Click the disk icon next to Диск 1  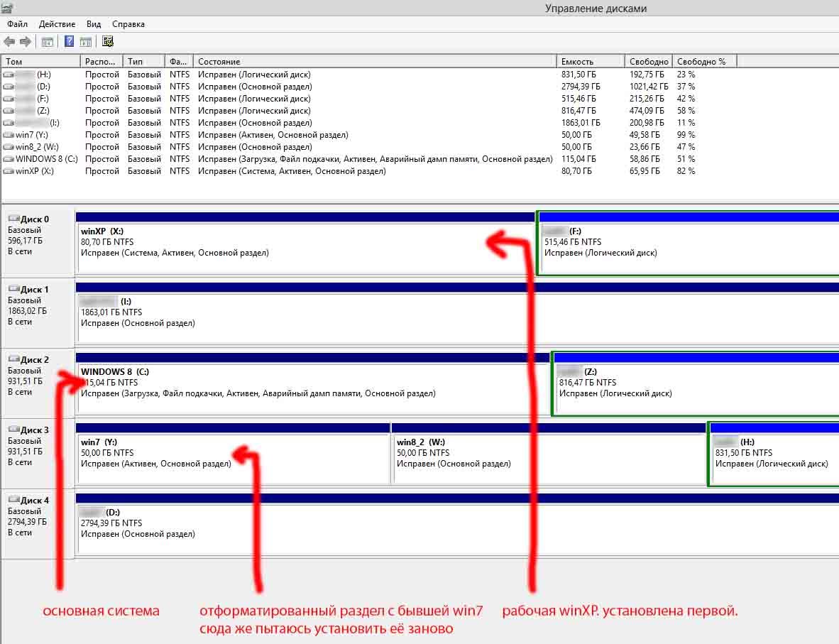click(14, 288)
